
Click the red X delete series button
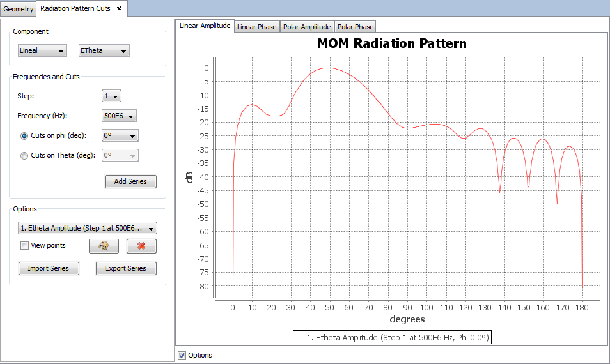click(x=141, y=246)
